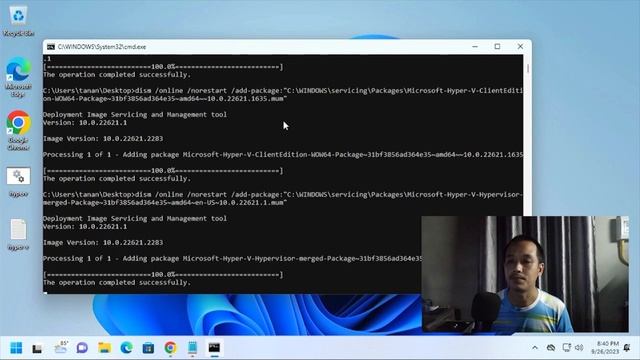
Task: Close the cmd.exe window
Action: point(520,47)
